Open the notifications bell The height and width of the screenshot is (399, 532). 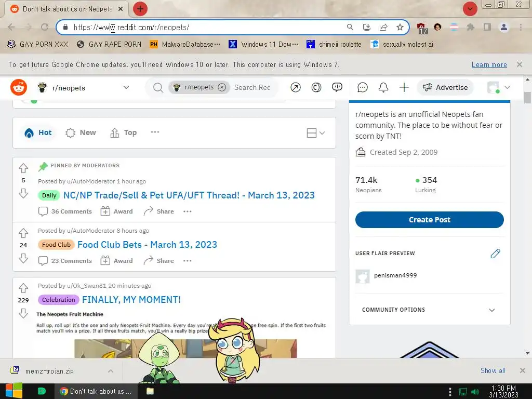(x=383, y=87)
